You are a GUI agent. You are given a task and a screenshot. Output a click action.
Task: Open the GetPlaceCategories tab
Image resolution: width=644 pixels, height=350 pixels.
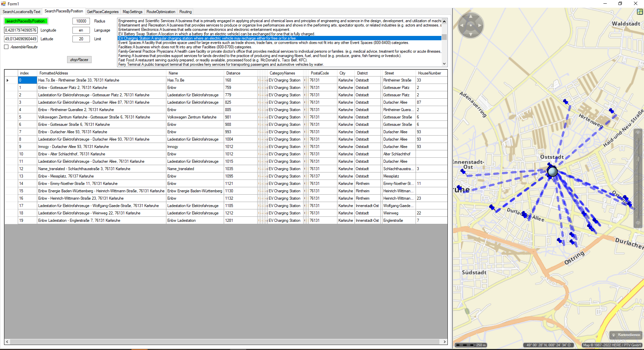pyautogui.click(x=103, y=12)
